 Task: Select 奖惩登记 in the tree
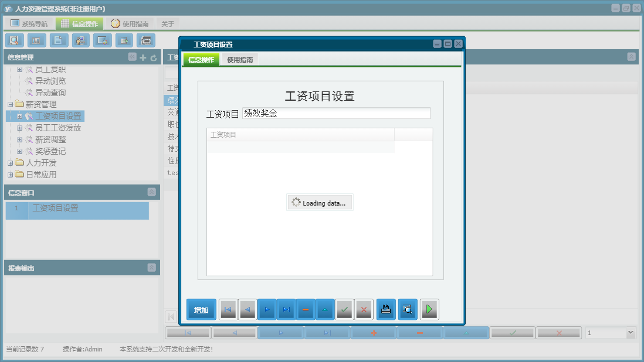pyautogui.click(x=50, y=151)
